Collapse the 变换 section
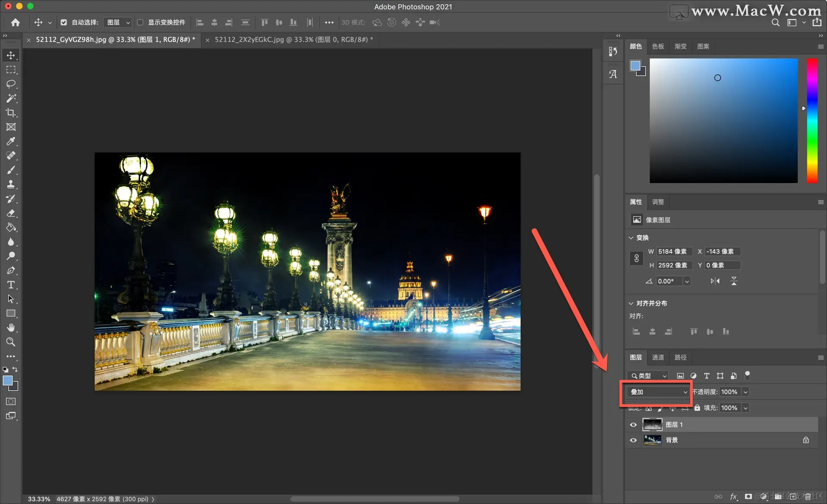Image resolution: width=827 pixels, height=504 pixels. pos(631,238)
